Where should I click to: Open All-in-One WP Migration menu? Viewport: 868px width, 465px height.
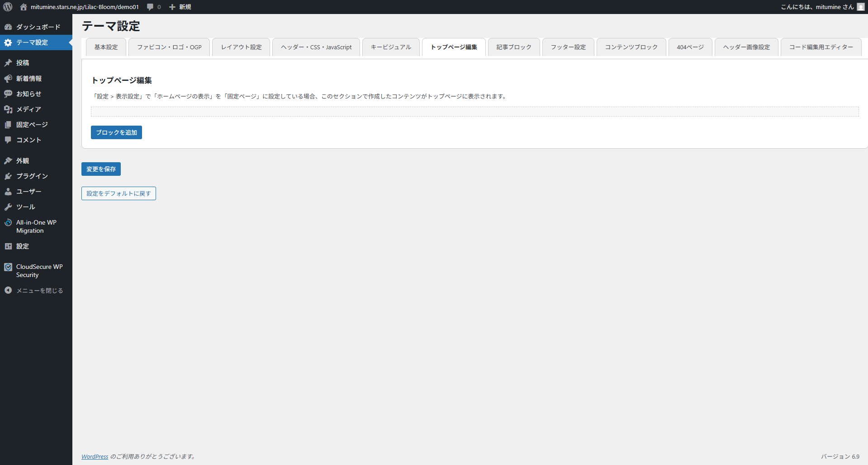[x=36, y=226]
